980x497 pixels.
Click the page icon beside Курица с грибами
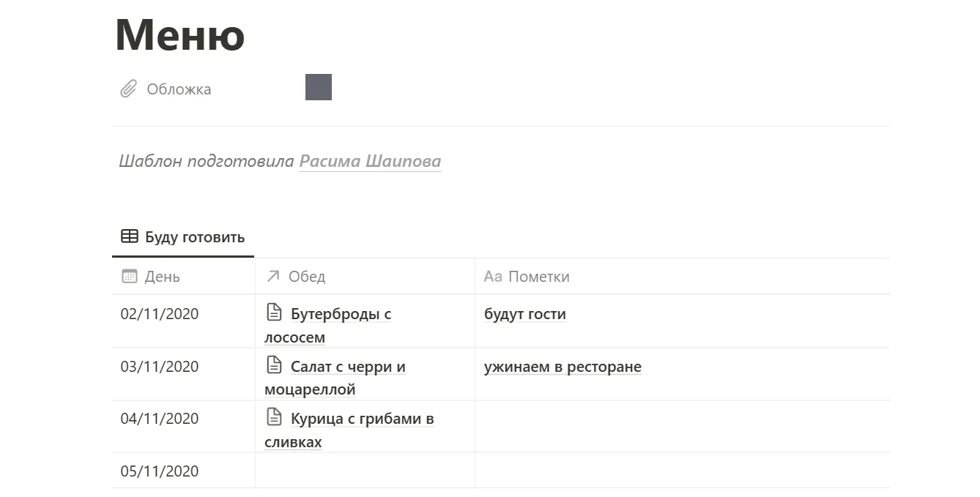pyautogui.click(x=274, y=418)
